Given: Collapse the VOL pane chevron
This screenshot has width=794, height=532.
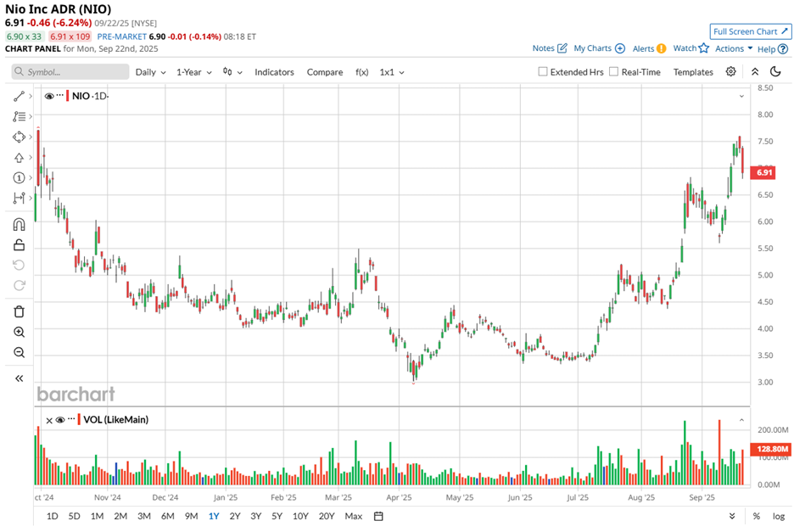Looking at the screenshot, I should [741, 420].
